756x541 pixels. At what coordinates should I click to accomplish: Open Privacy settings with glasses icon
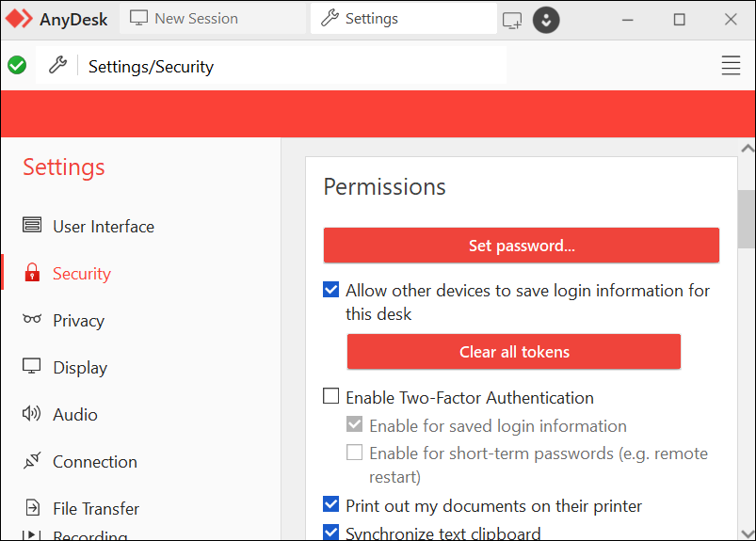[32, 320]
